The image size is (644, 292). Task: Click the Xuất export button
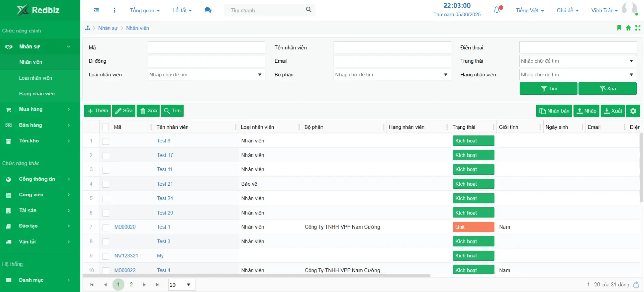613,111
